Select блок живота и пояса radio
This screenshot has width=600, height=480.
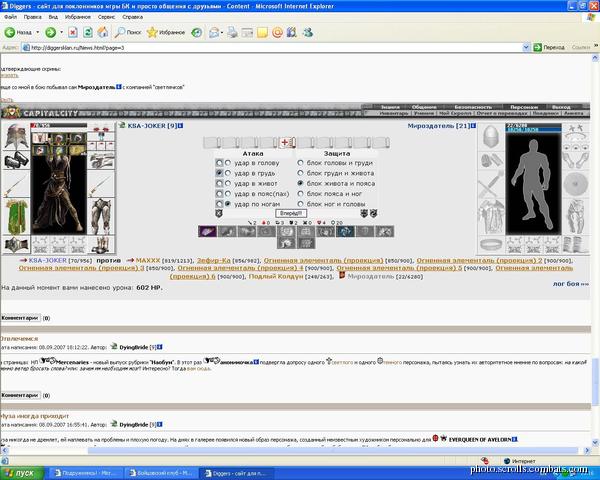point(300,183)
